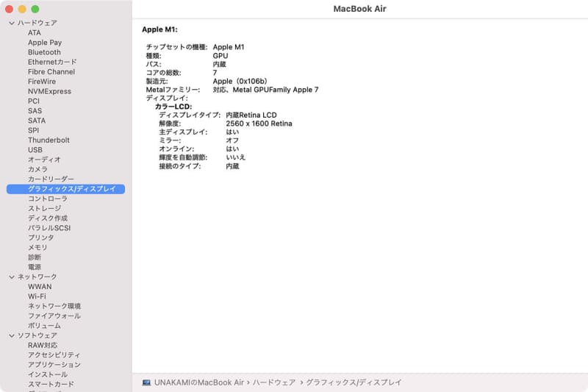Click the コアの総数 label
This screenshot has height=392, width=588.
(163, 73)
